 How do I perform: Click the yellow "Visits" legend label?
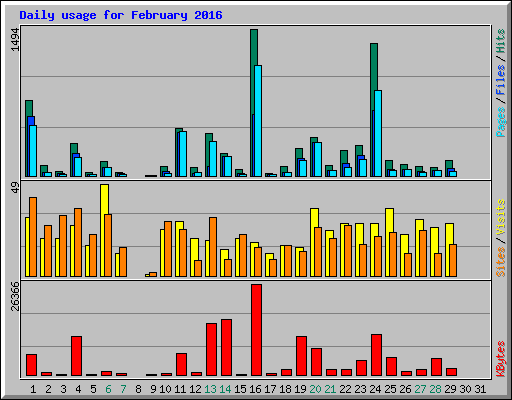coord(500,218)
